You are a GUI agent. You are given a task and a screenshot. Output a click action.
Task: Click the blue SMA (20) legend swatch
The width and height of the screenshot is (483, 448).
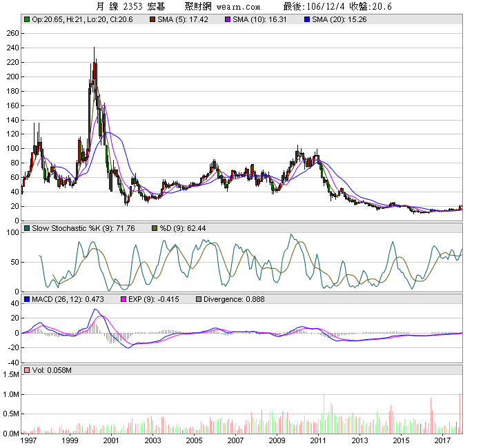[307, 20]
